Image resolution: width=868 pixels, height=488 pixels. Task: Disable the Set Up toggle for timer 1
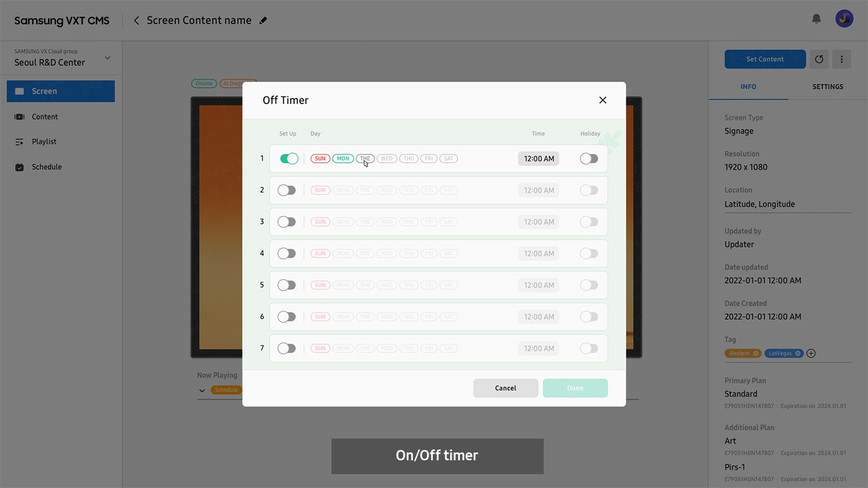(x=289, y=158)
